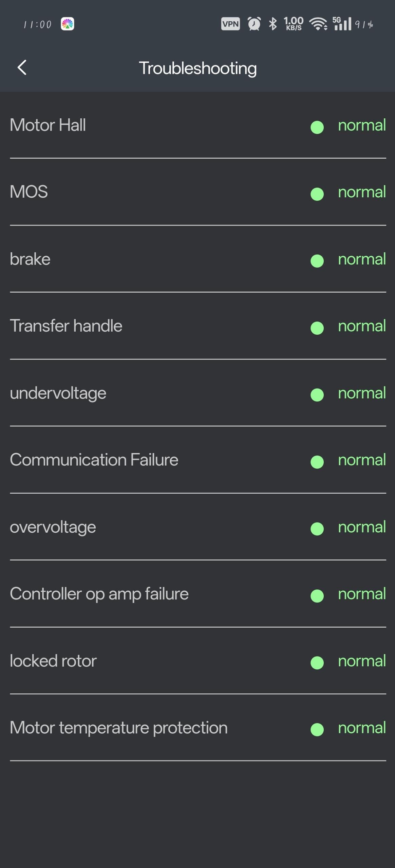The image size is (395, 868).
Task: Tap the colorful app icon in status bar
Action: coord(68,24)
